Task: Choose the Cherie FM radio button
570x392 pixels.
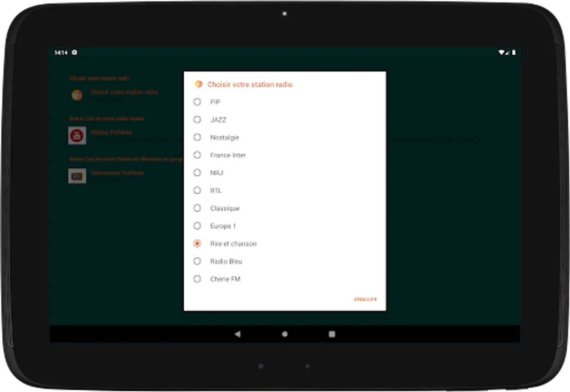Action: tap(197, 279)
